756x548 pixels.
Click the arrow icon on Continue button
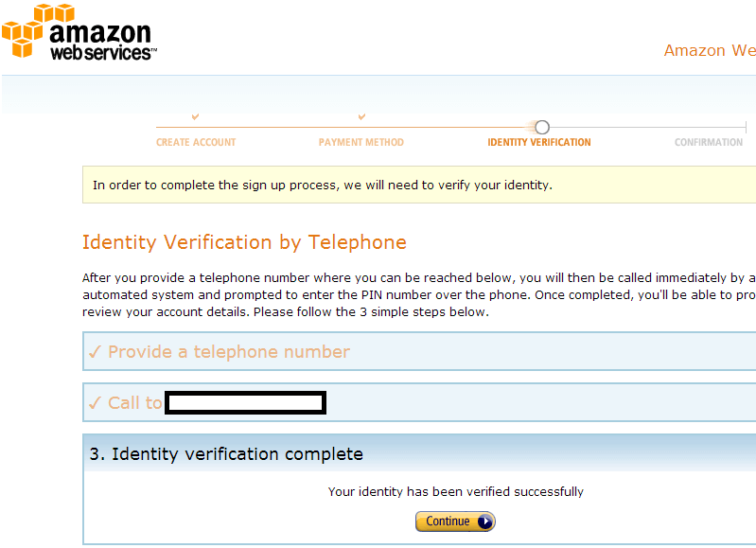484,521
